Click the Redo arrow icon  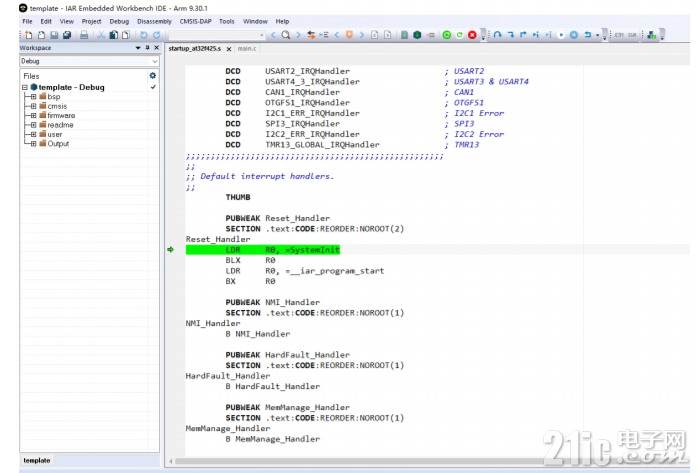pos(156,35)
